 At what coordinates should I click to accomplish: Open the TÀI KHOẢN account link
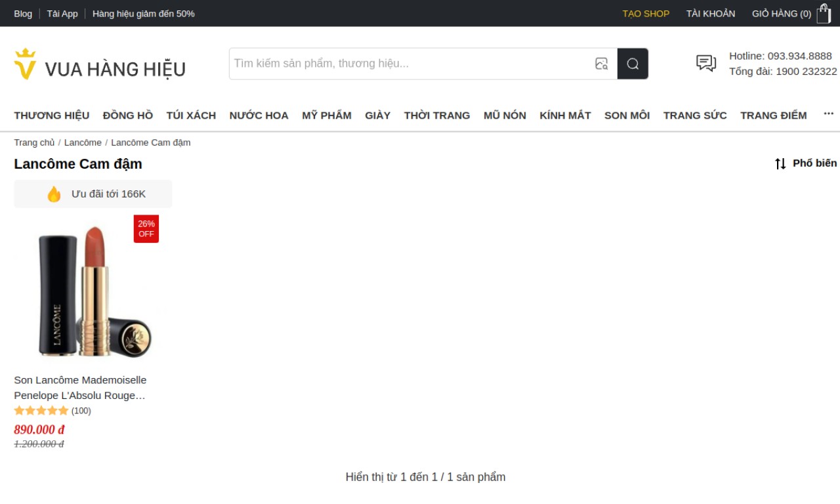tap(711, 14)
